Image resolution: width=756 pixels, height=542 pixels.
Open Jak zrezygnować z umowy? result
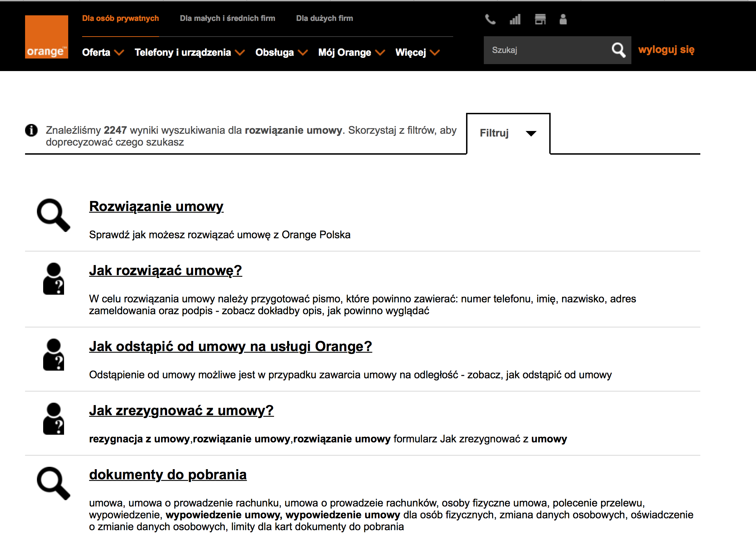181,410
